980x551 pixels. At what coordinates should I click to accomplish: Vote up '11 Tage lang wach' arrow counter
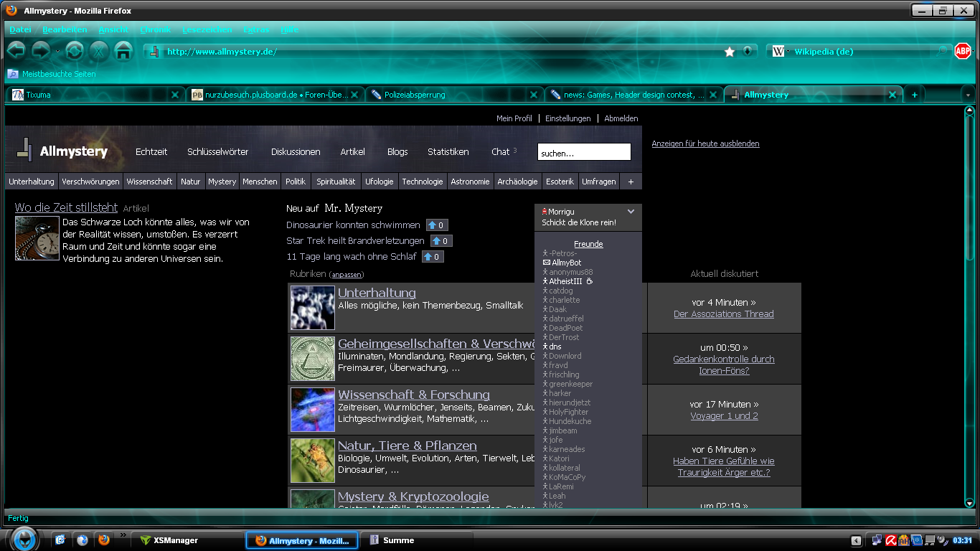433,257
